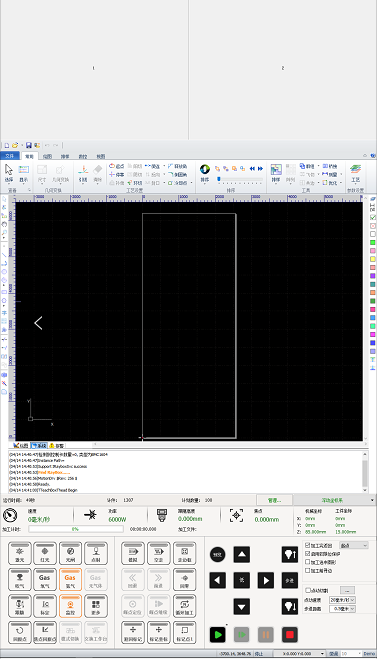Click the Lead lines (引线) ribbon icon

pyautogui.click(x=83, y=174)
